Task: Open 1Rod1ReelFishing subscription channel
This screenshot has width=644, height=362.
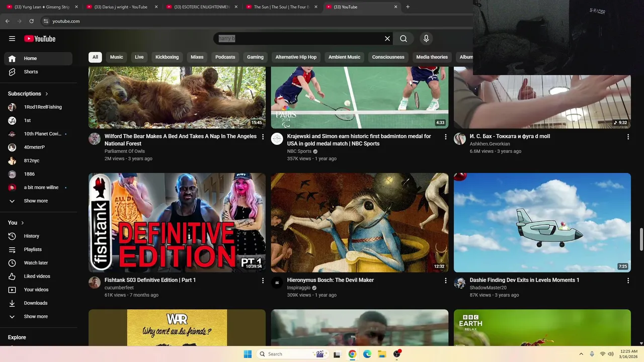Action: tap(38, 107)
